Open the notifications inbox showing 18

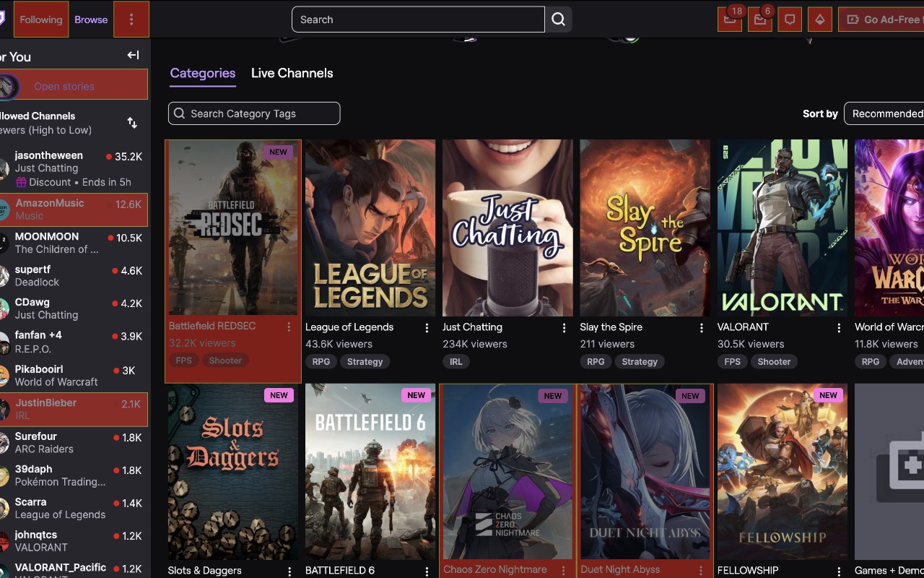(x=730, y=20)
